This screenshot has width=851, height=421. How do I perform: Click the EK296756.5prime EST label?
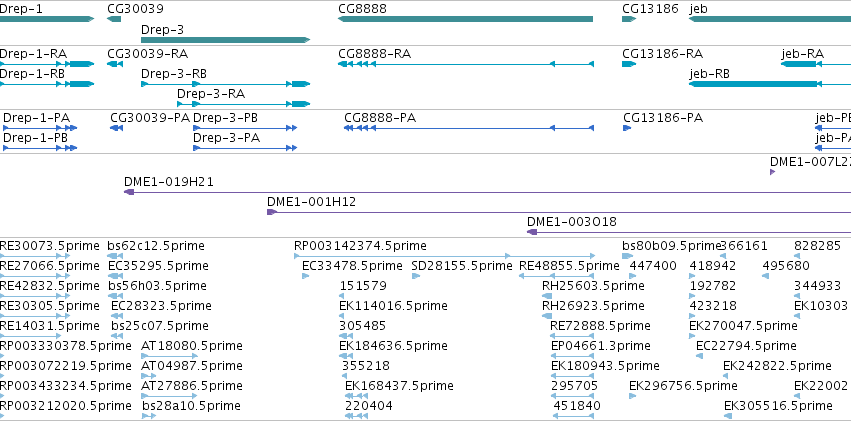point(683,386)
